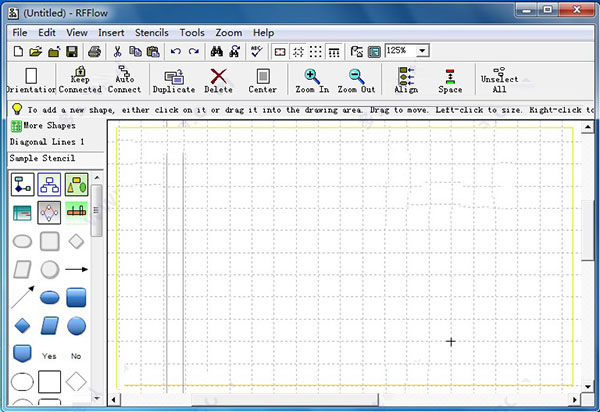Add the outlined white square shape
Viewport: 600px width, 412px height.
click(49, 382)
